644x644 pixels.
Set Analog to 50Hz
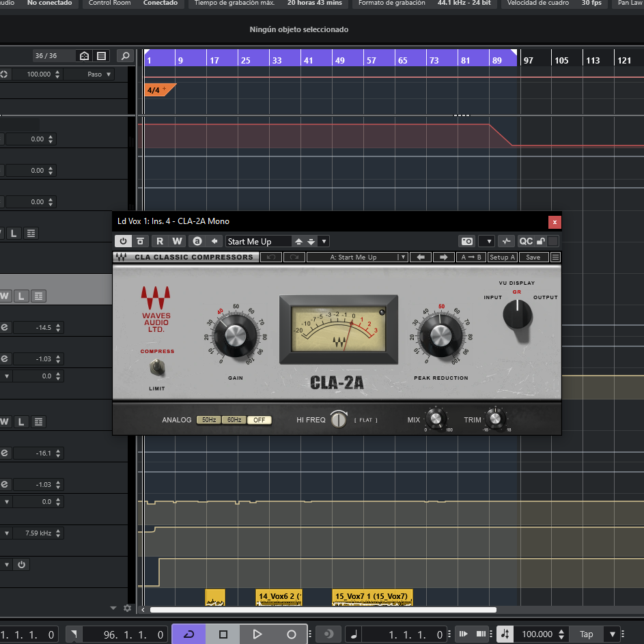209,420
